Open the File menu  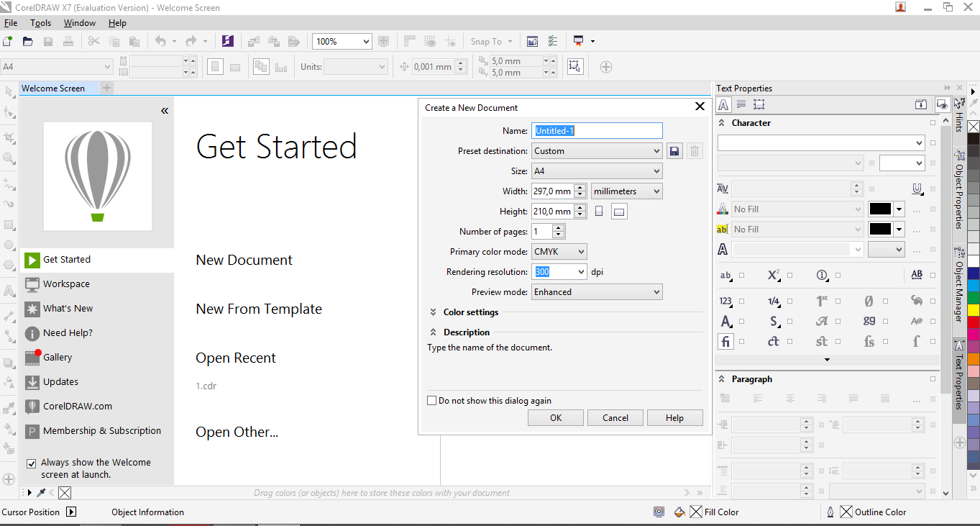pos(10,23)
